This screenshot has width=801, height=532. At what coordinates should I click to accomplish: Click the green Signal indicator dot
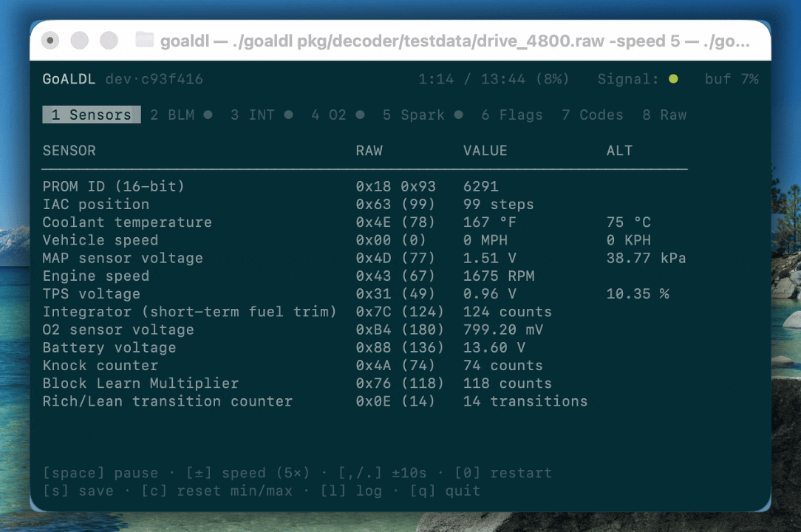pyautogui.click(x=673, y=79)
